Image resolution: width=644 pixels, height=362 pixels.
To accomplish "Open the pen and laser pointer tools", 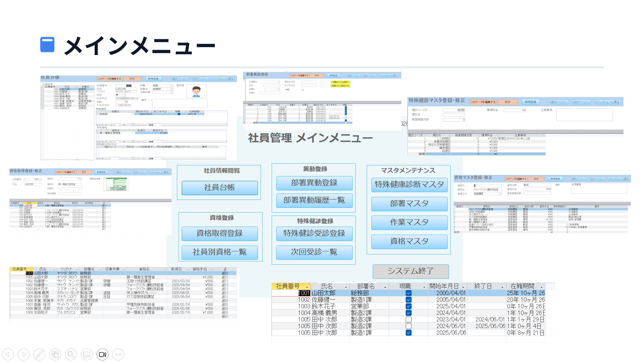I will tap(39, 354).
